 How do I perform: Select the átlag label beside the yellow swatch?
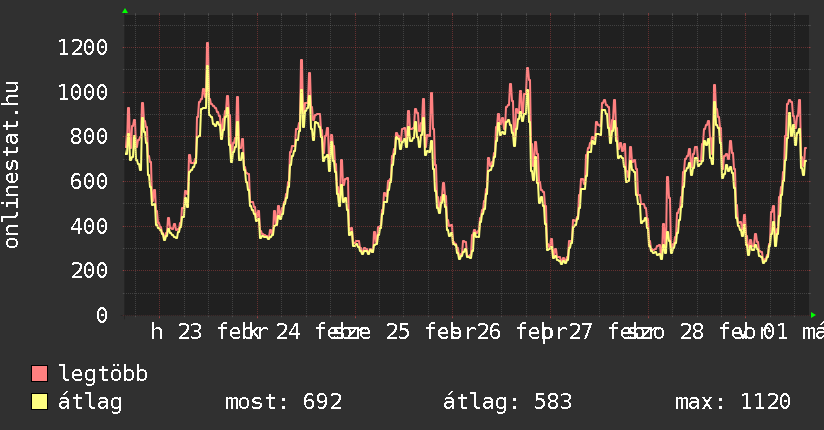90,402
